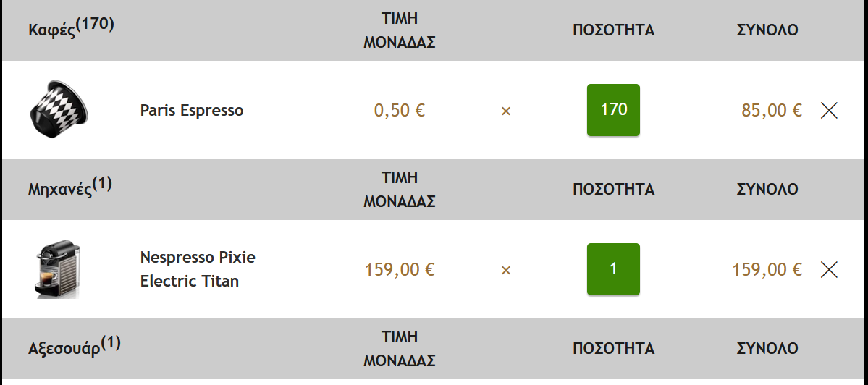
Task: Open the Paris Espresso product name link
Action: [192, 110]
